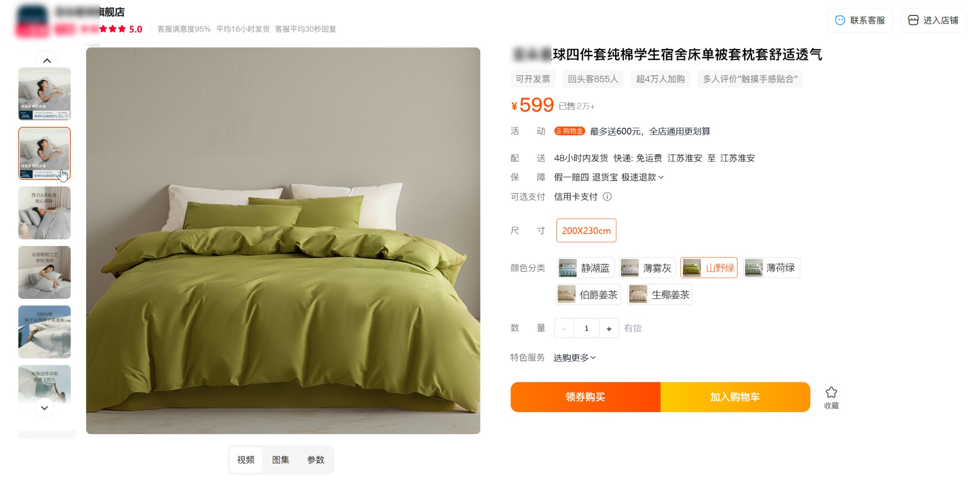The width and height of the screenshot is (980, 477).
Task: Increase quantity with the plus button
Action: (x=609, y=328)
